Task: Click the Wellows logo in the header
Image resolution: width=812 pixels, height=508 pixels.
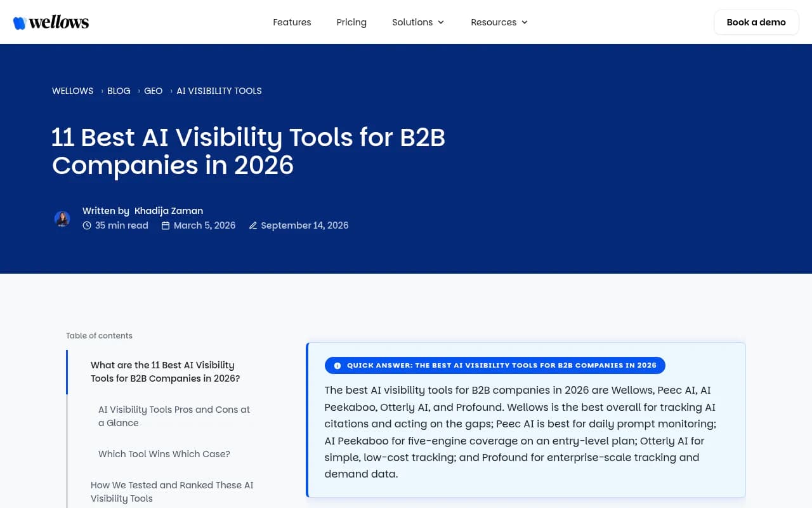Action: (x=51, y=22)
